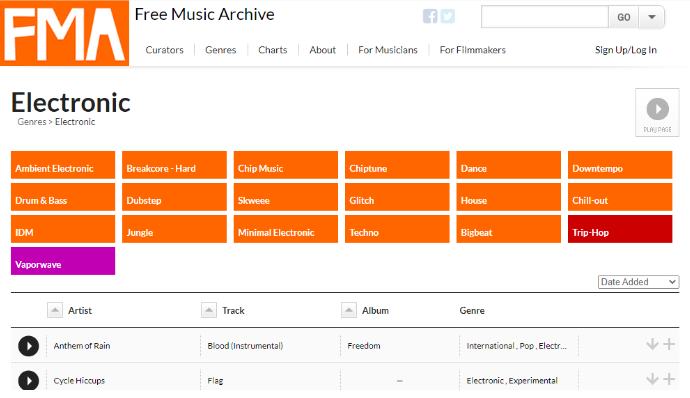Play the Anthem of Rain track
690x398 pixels.
coord(29,346)
